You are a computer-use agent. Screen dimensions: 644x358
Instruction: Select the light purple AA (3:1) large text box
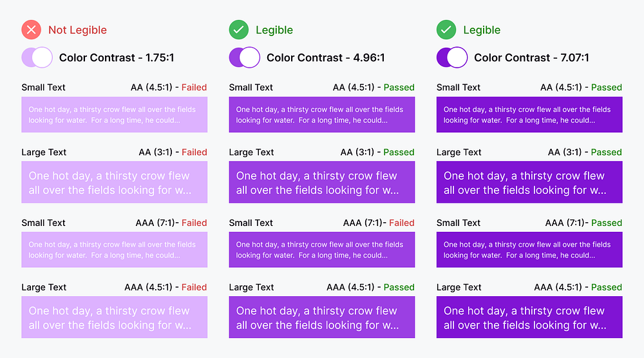click(x=114, y=182)
